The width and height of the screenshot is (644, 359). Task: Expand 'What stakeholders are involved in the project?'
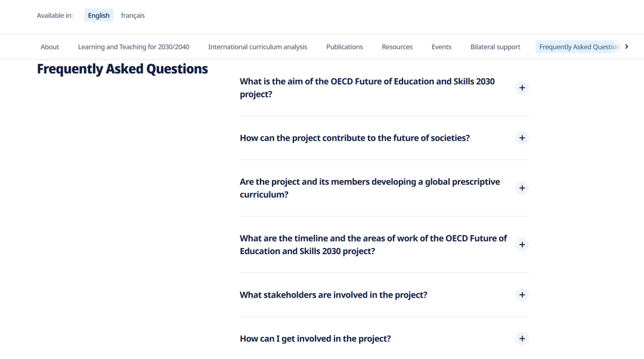click(x=333, y=295)
